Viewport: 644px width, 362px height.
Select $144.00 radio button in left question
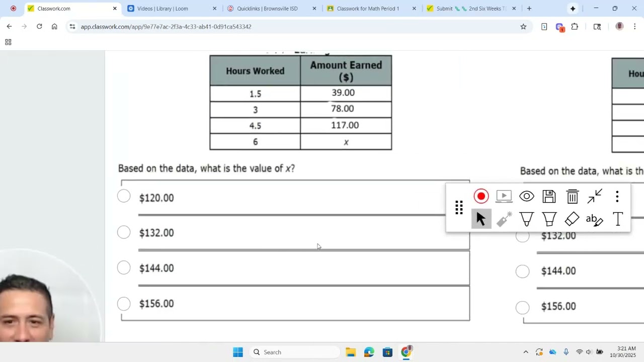tap(124, 267)
